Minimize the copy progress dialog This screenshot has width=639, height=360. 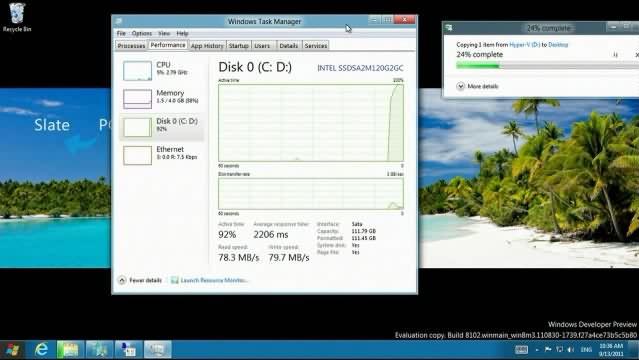click(x=613, y=27)
